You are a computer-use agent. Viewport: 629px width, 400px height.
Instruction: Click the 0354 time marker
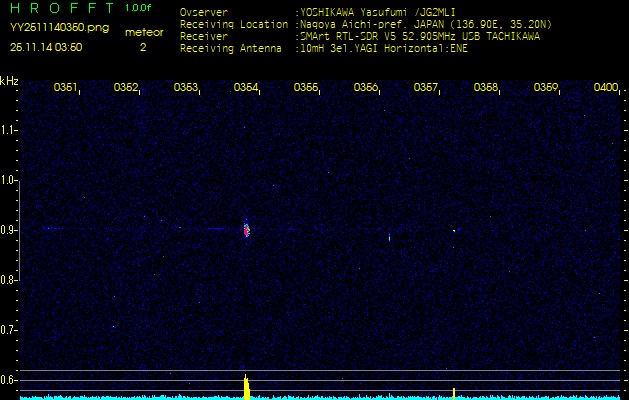point(246,87)
